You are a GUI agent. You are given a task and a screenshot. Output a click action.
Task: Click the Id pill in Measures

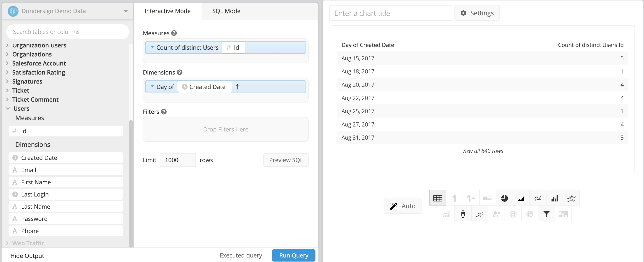coord(234,48)
